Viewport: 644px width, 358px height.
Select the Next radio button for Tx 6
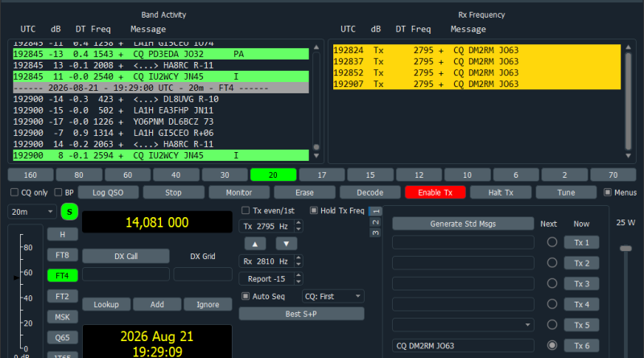coord(552,345)
